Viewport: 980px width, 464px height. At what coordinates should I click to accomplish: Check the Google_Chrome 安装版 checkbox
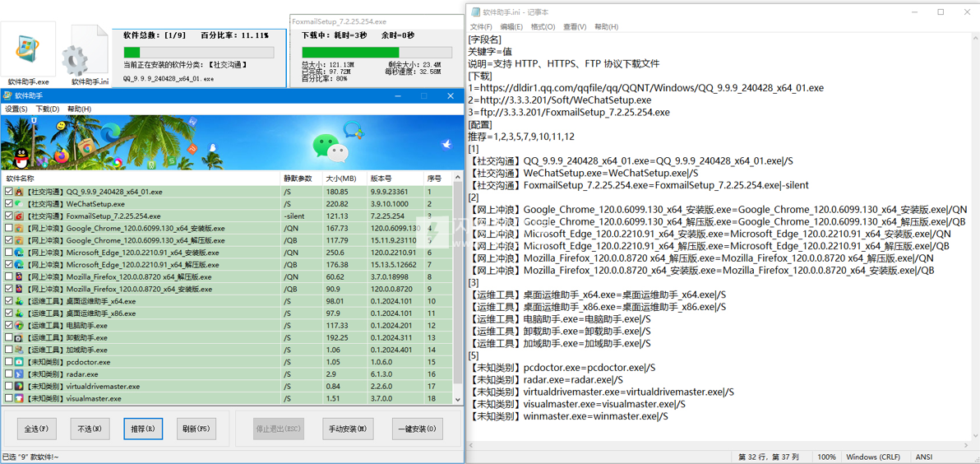pyautogui.click(x=9, y=228)
